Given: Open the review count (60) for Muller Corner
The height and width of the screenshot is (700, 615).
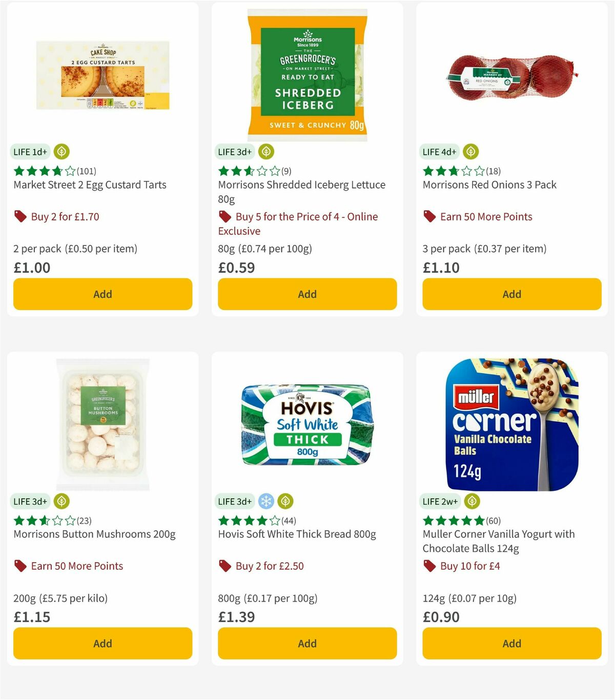Looking at the screenshot, I should (x=493, y=520).
